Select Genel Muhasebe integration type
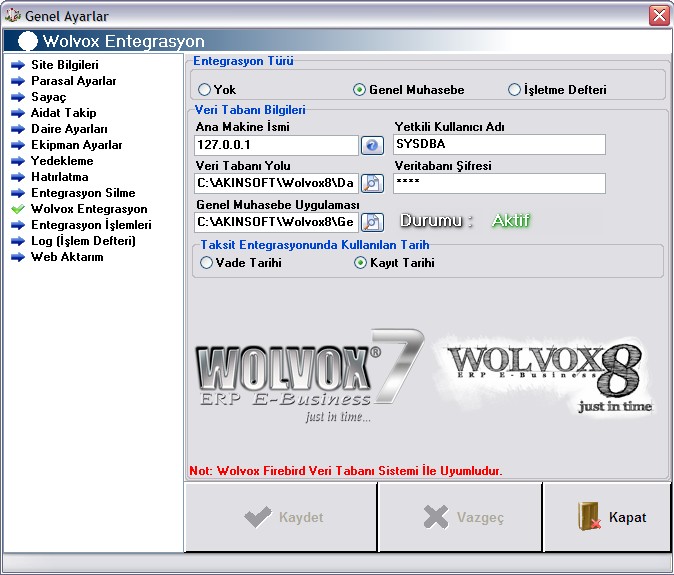This screenshot has width=674, height=575. [x=408, y=90]
